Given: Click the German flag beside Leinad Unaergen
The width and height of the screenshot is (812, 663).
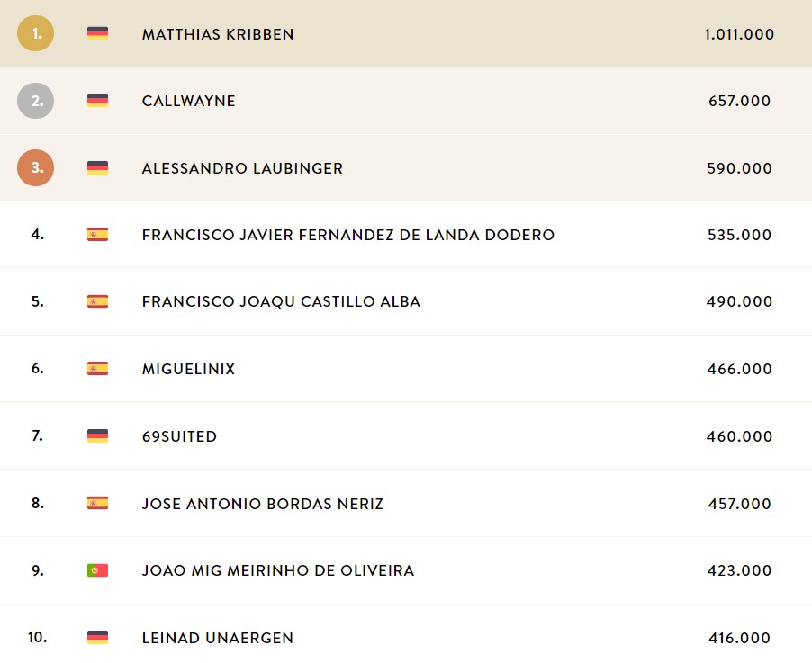Looking at the screenshot, I should coord(97,637).
